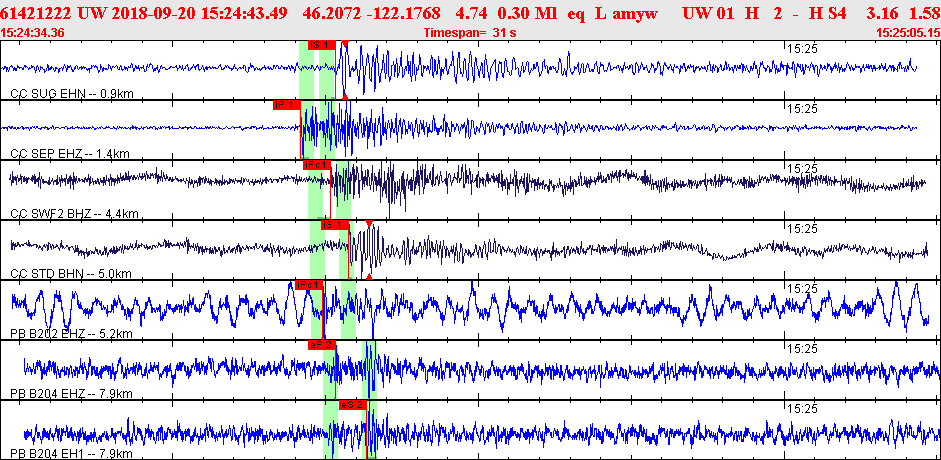Click the station label CC STD BHN -- 5.0km
Screen dimensions: 941x460
tap(71, 274)
